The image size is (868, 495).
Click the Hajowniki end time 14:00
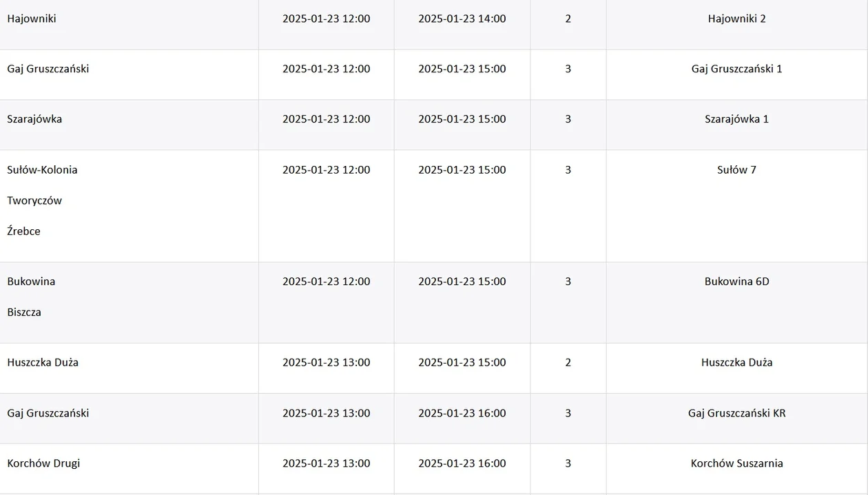[462, 19]
